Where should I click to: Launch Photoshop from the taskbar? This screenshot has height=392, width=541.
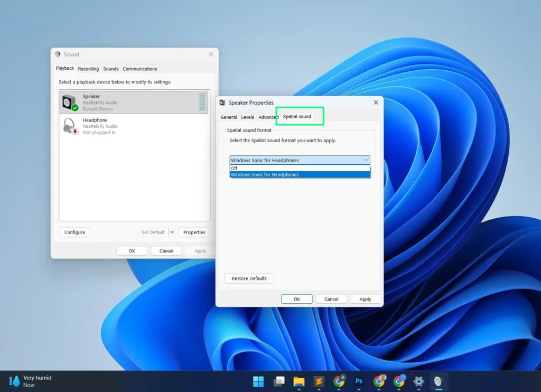(359, 381)
